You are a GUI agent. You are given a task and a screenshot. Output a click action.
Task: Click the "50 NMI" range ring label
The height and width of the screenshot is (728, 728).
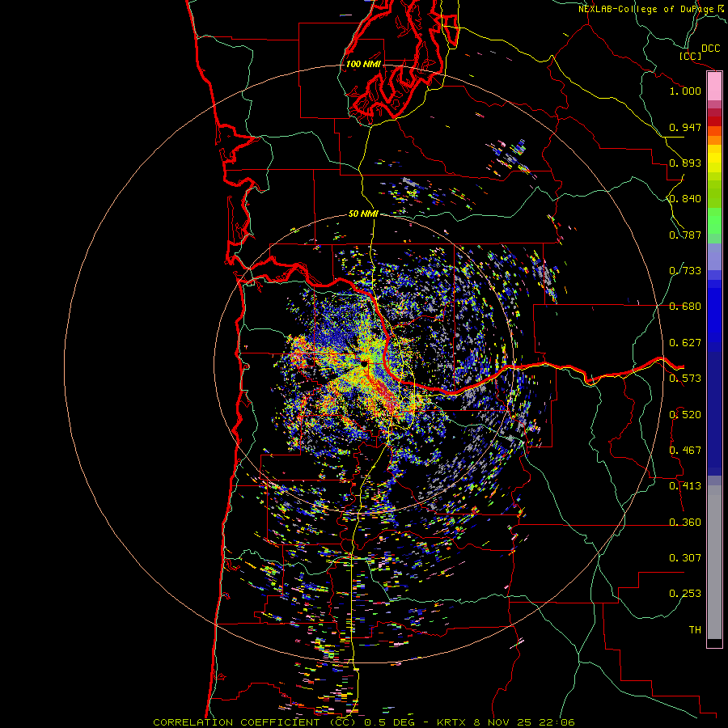(363, 214)
